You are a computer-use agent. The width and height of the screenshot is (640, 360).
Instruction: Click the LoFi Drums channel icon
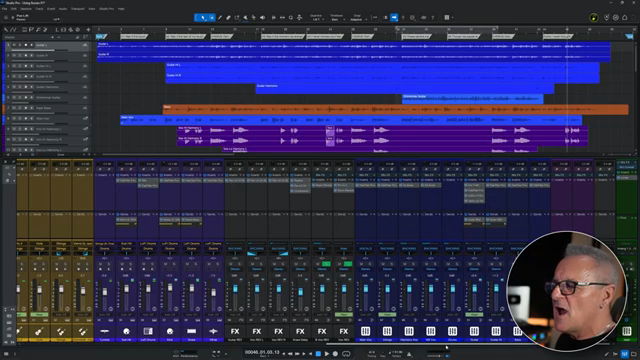tap(148, 331)
